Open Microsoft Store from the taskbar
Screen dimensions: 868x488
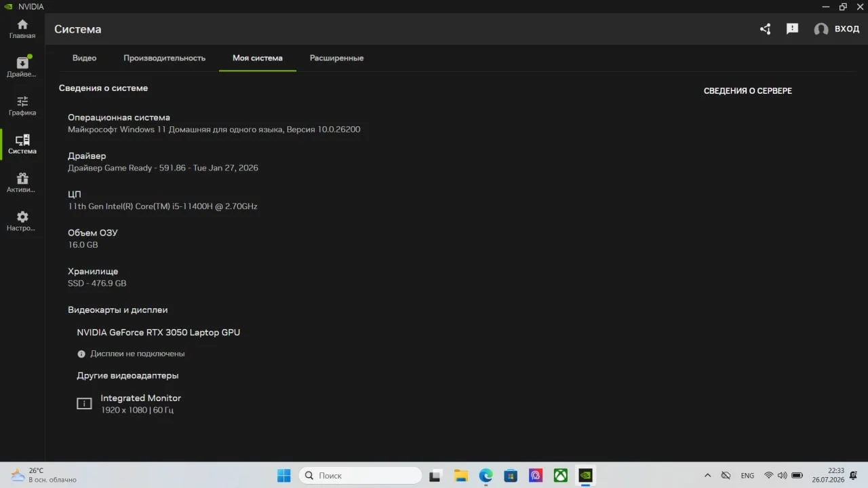click(x=511, y=476)
